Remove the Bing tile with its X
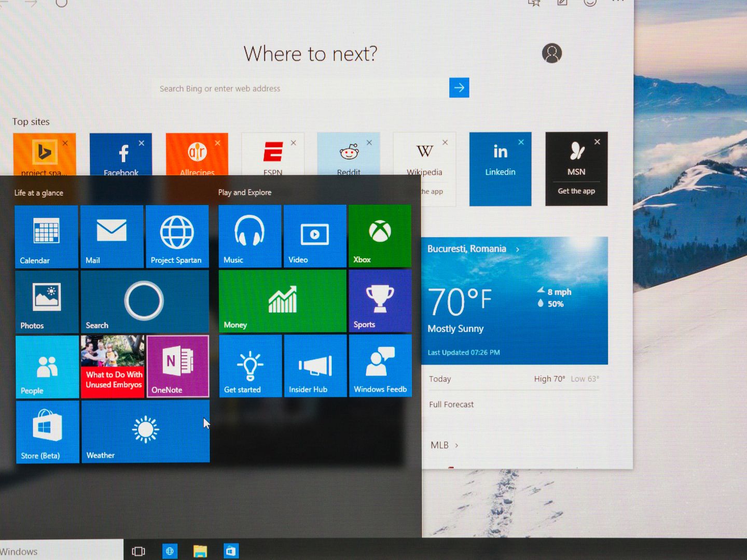Image resolution: width=747 pixels, height=560 pixels. click(x=65, y=143)
